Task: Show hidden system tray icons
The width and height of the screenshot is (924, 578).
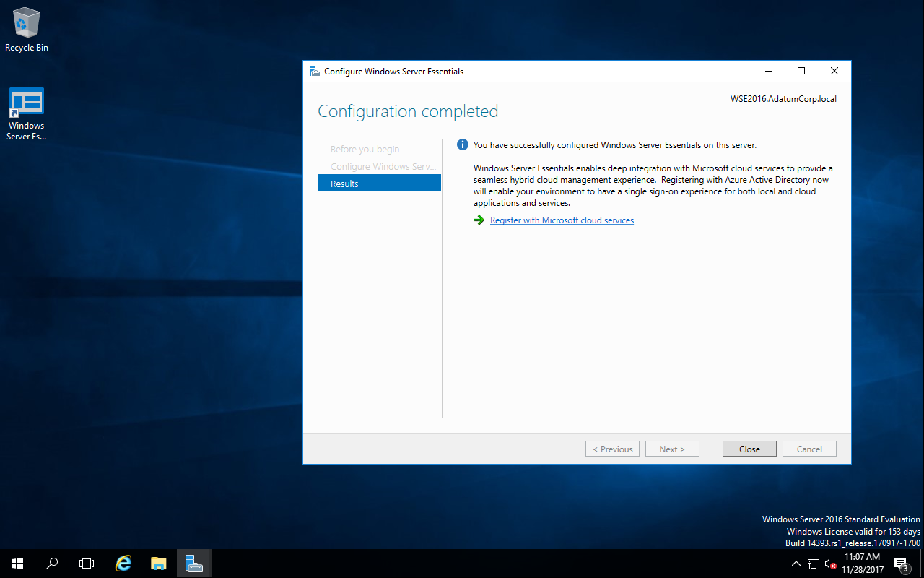Action: pos(796,564)
